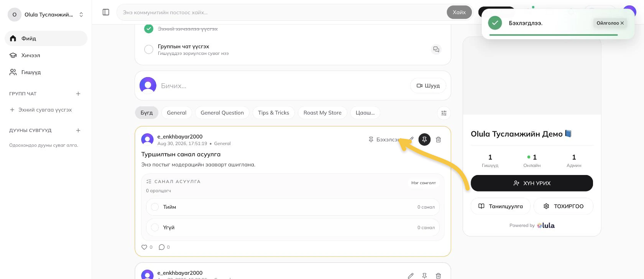Select the Үгүй poll option
644x279 pixels.
coord(293,228)
